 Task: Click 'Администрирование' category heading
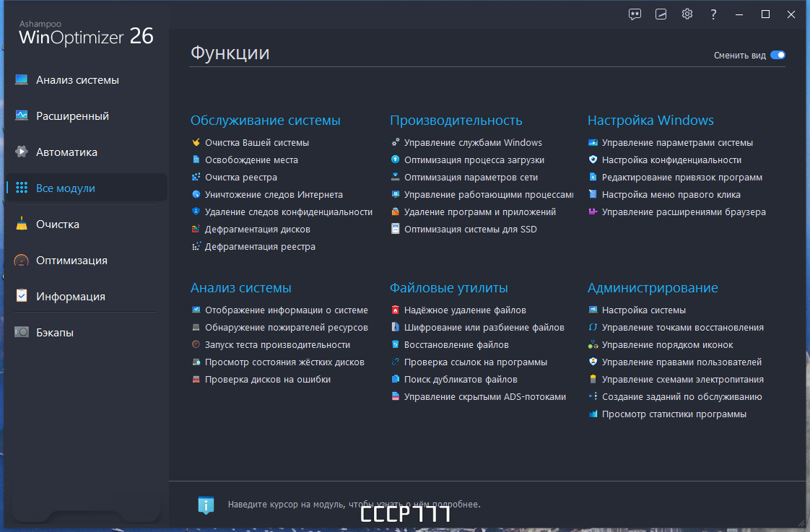653,288
